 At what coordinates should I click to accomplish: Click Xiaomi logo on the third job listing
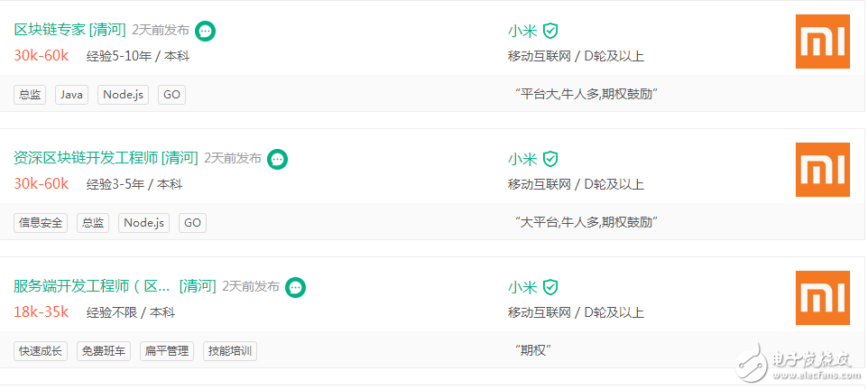(x=823, y=298)
